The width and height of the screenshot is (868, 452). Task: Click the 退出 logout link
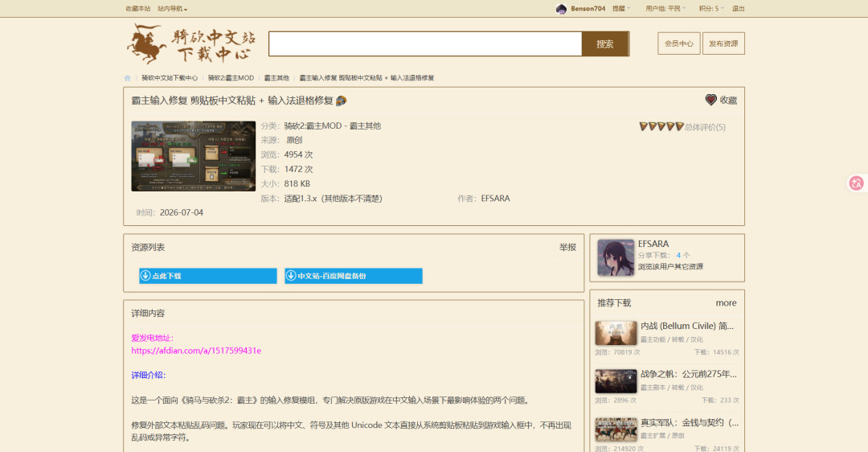click(738, 8)
